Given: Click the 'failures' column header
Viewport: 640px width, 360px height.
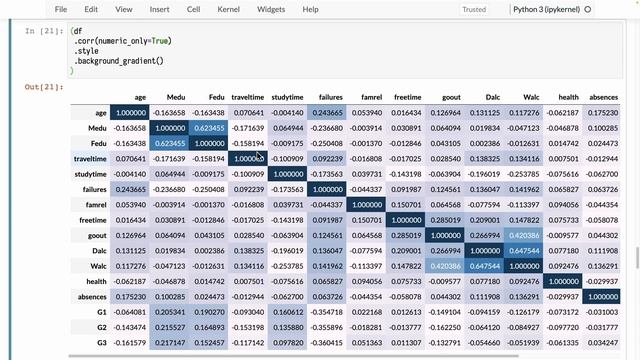Looking at the screenshot, I should [331, 97].
